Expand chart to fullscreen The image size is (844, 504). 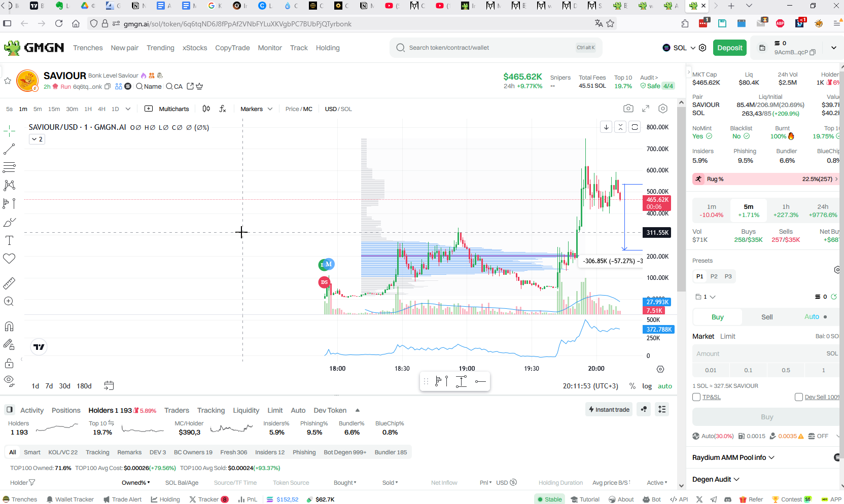click(646, 109)
